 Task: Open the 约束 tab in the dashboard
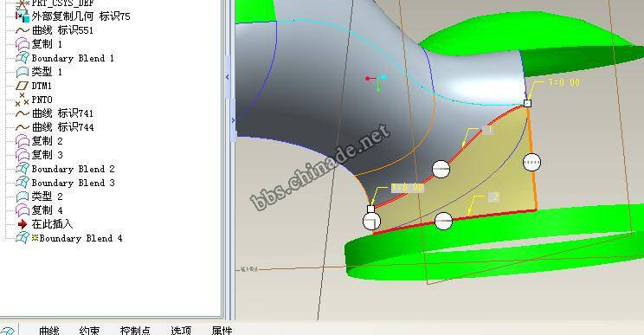coord(89,331)
